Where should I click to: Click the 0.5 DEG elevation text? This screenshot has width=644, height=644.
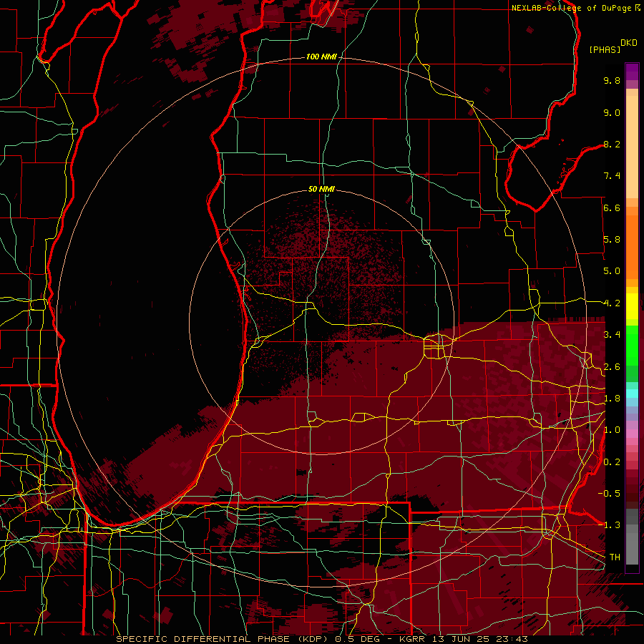[358, 639]
